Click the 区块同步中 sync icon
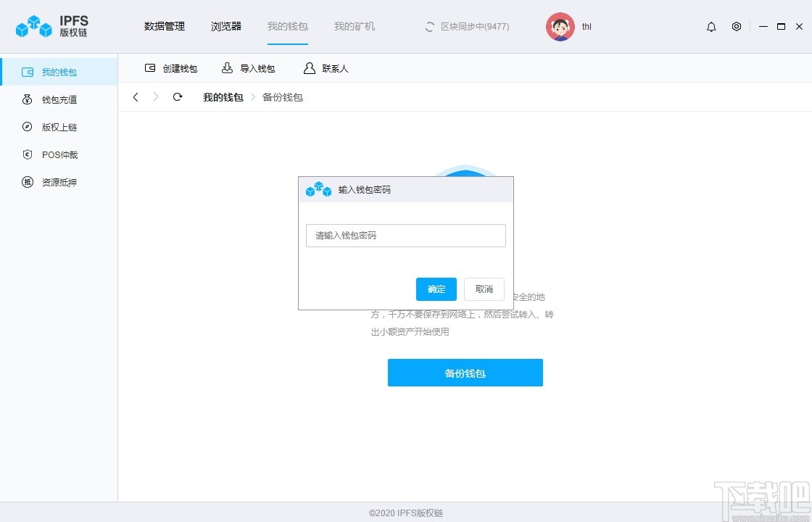812x522 pixels. (428, 26)
